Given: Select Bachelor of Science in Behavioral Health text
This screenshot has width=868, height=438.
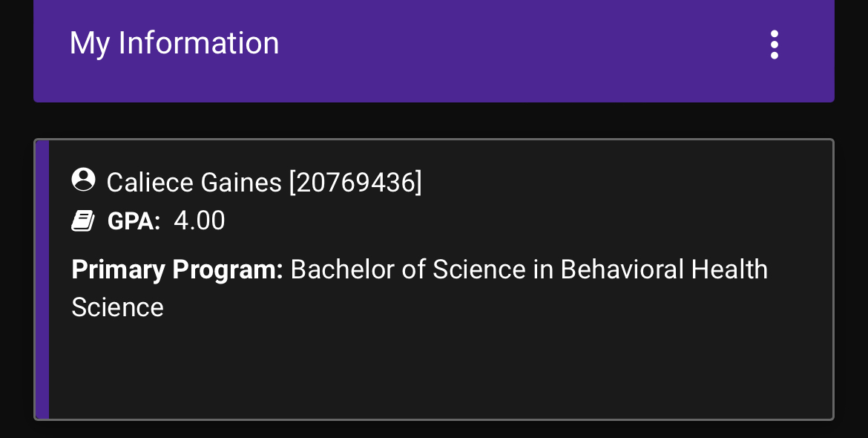Looking at the screenshot, I should tap(529, 269).
